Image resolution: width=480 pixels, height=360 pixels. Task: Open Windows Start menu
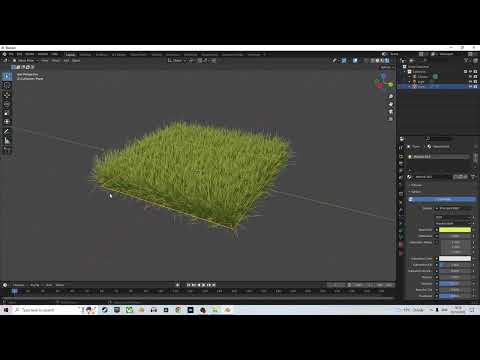click(x=6, y=310)
